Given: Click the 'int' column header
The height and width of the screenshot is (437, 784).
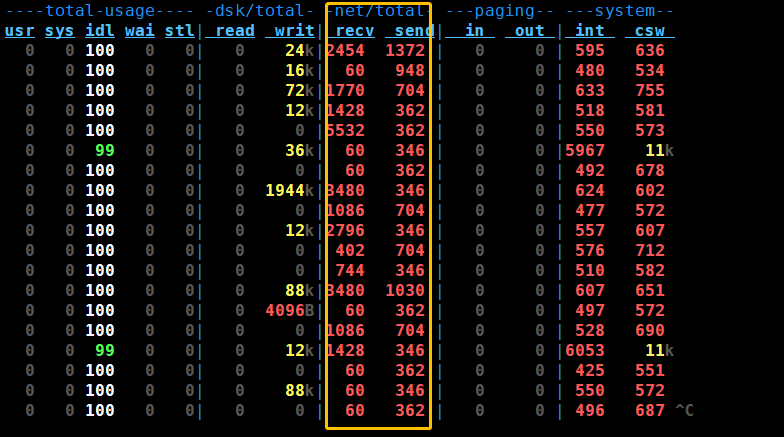Looking at the screenshot, I should [590, 30].
